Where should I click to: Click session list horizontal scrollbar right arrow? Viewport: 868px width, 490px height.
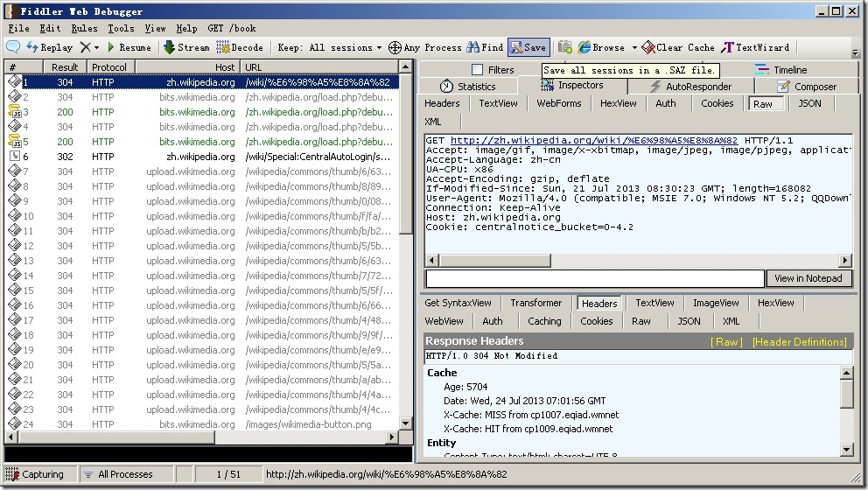click(392, 437)
